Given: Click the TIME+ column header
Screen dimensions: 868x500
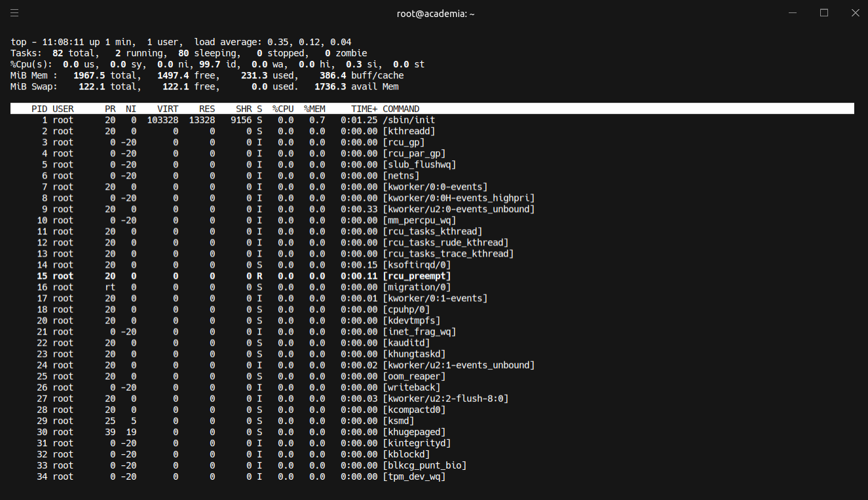Looking at the screenshot, I should (364, 109).
